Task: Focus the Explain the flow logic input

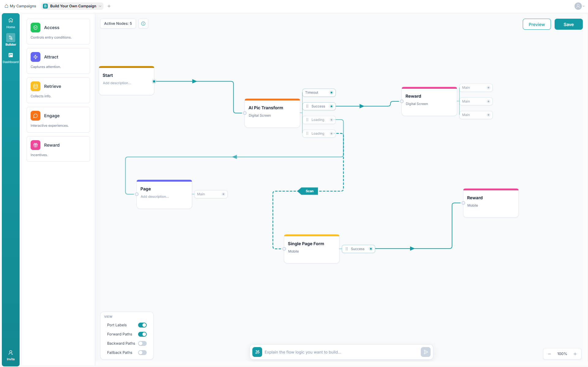Action: [341, 352]
